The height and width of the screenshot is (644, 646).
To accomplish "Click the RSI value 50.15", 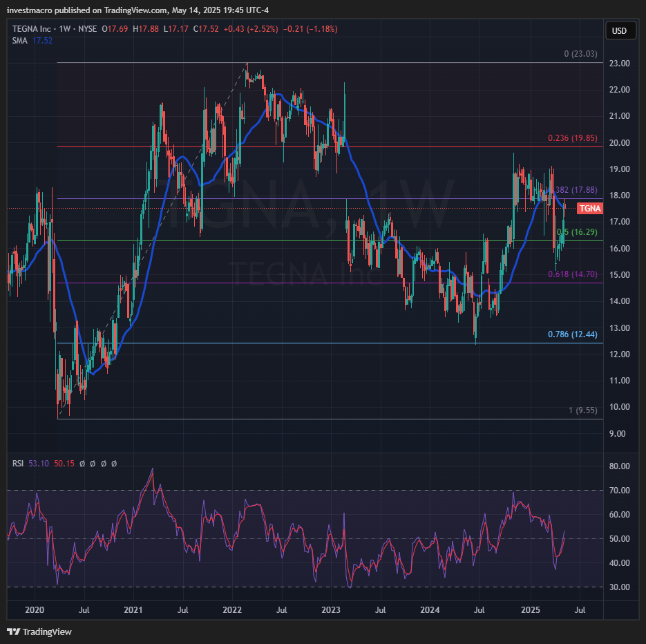I will pos(64,464).
